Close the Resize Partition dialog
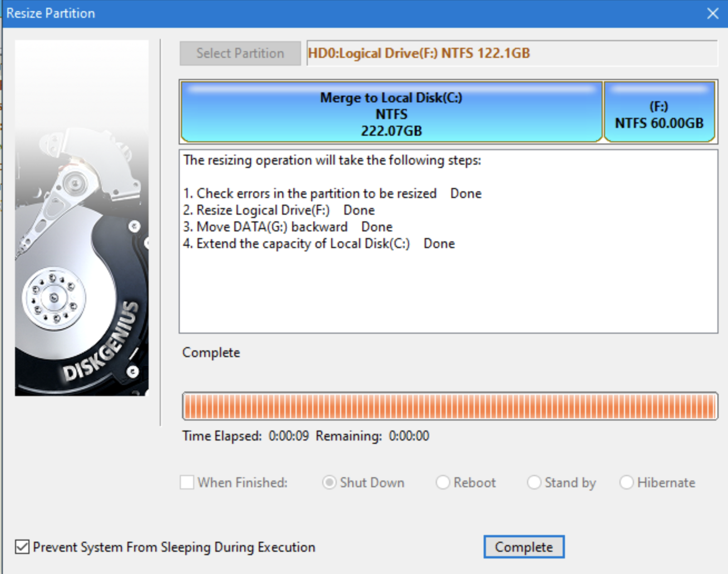Image resolution: width=728 pixels, height=574 pixels. (x=713, y=13)
